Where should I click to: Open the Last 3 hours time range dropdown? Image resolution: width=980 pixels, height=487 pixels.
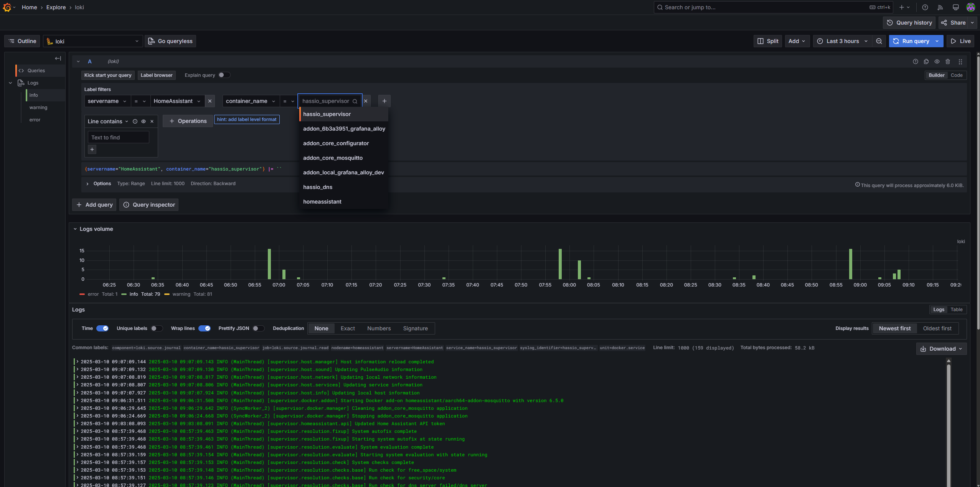tap(843, 41)
